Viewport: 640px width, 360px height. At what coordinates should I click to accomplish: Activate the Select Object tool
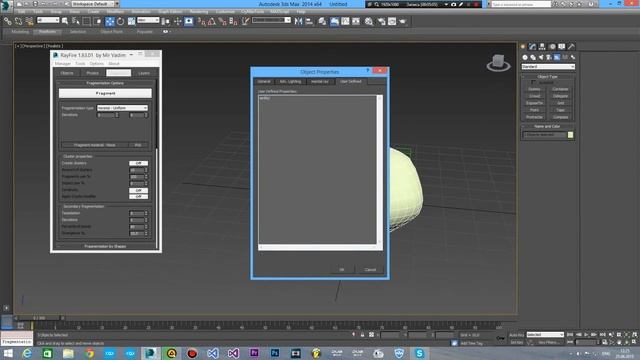[65, 21]
